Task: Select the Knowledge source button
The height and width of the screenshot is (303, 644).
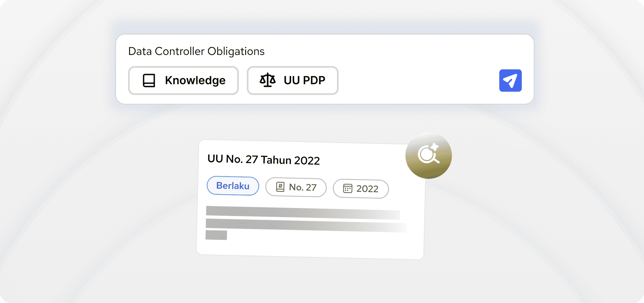Action: [x=183, y=80]
